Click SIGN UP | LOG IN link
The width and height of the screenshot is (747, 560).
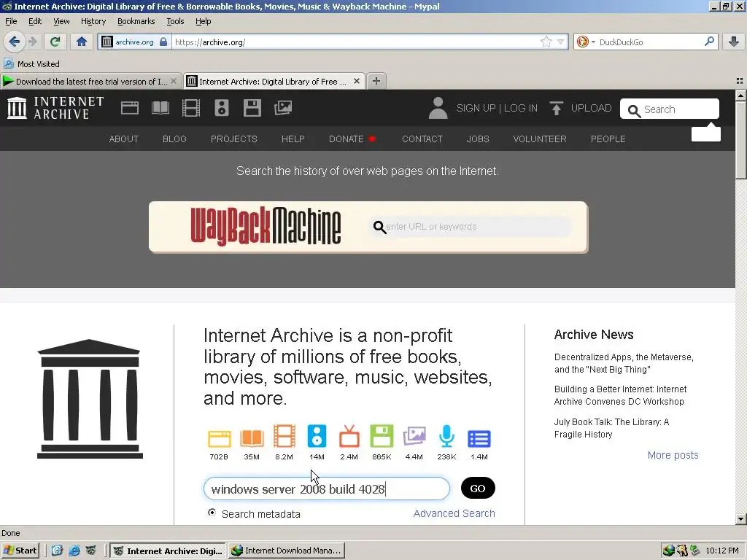[497, 108]
